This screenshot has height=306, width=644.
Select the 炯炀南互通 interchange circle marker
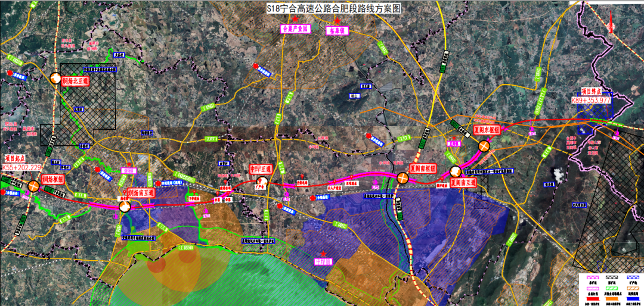pos(125,206)
